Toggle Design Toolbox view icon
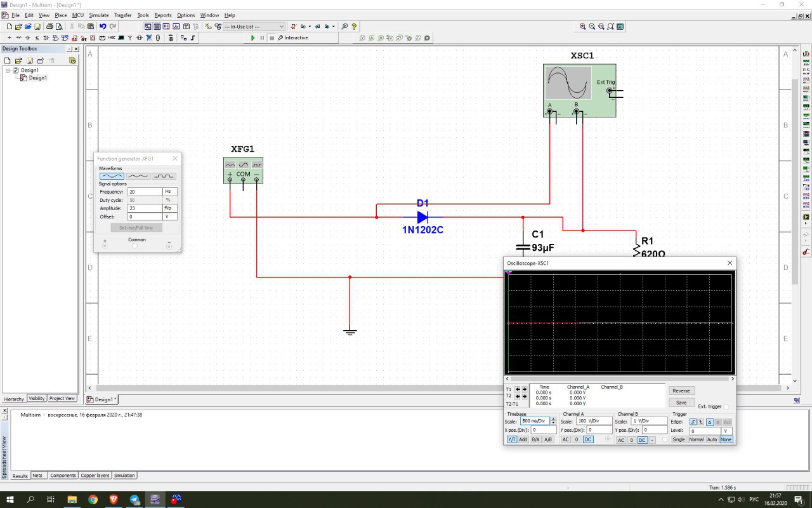The height and width of the screenshot is (508, 812). click(148, 27)
